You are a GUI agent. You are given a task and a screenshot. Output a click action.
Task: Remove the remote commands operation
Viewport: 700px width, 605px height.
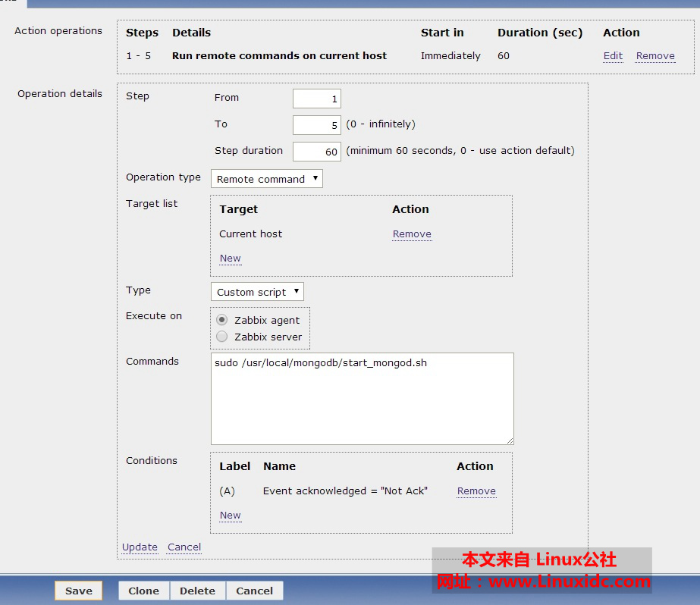(x=654, y=55)
